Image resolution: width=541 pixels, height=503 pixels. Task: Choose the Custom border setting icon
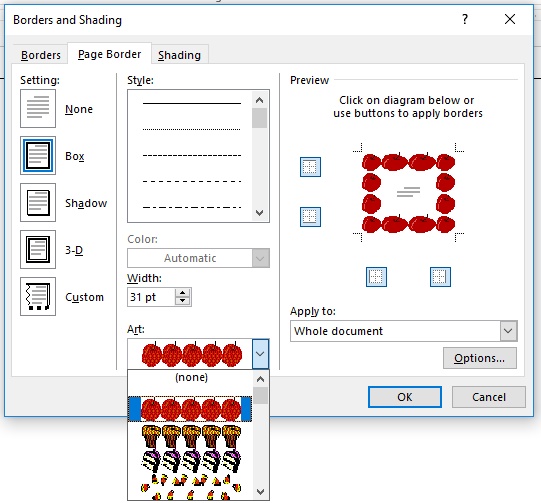(x=38, y=296)
